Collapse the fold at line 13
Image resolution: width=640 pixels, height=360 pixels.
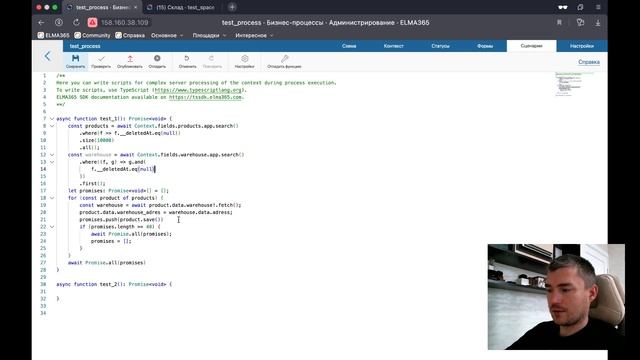(52, 162)
